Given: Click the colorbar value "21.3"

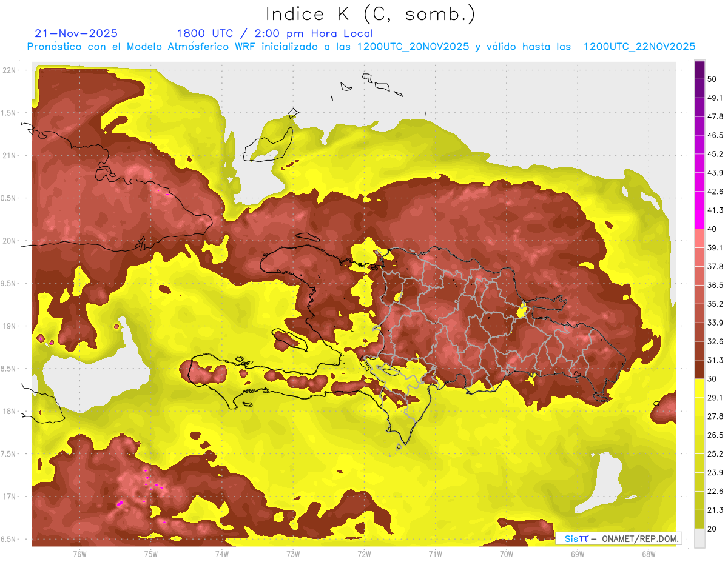Looking at the screenshot, I should click(x=715, y=510).
